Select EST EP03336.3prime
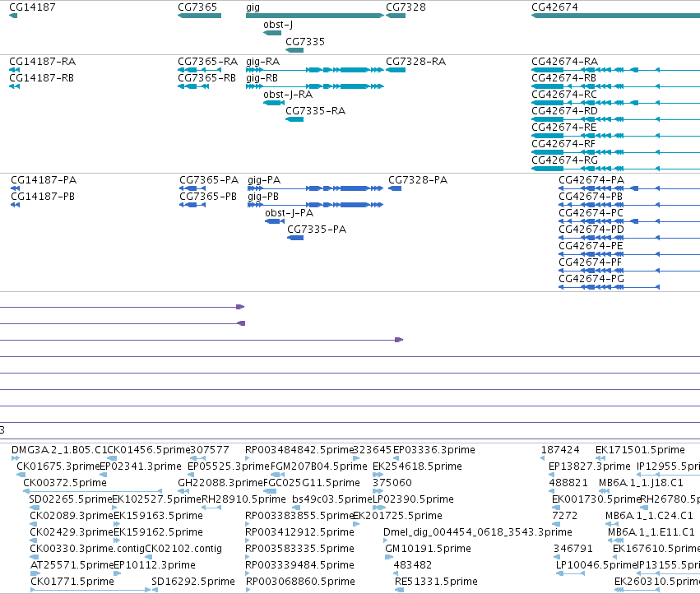The image size is (700, 594). pyautogui.click(x=434, y=450)
